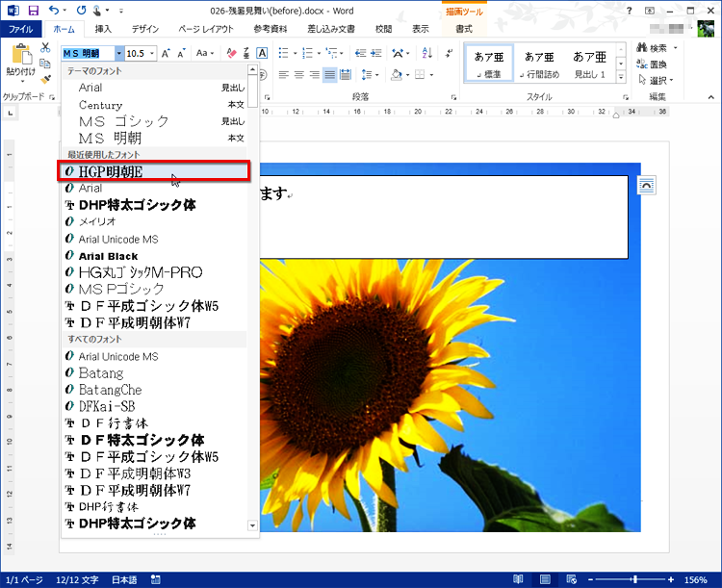Image resolution: width=722 pixels, height=588 pixels.
Task: Click the Increase Indent icon
Action: [x=376, y=53]
